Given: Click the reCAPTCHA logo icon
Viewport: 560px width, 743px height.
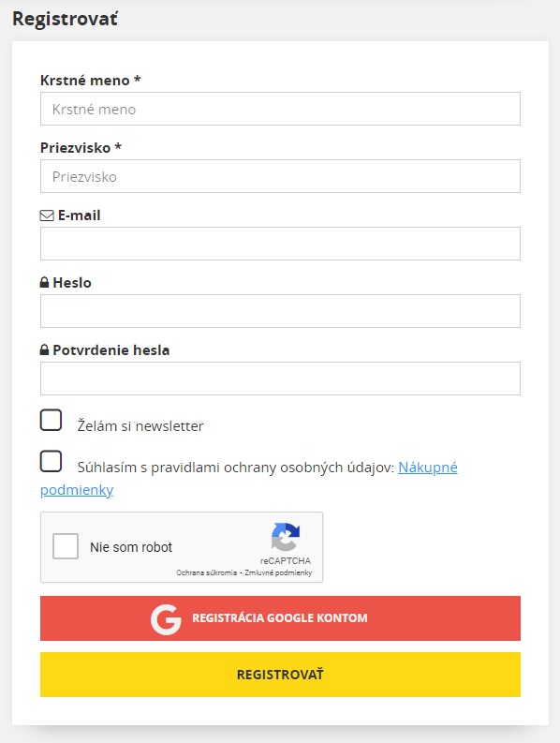Looking at the screenshot, I should [286, 537].
